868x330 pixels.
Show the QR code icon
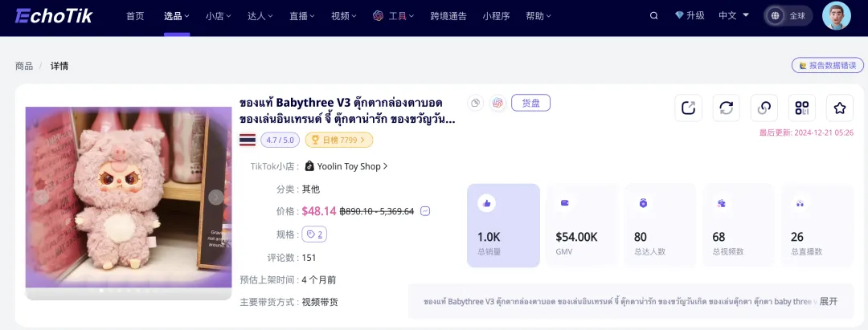tap(802, 108)
